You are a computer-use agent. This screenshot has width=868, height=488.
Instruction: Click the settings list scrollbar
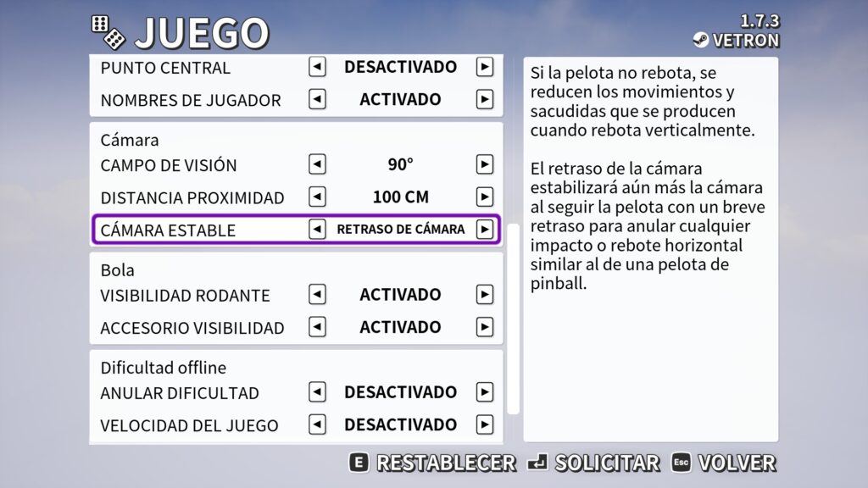point(514,319)
